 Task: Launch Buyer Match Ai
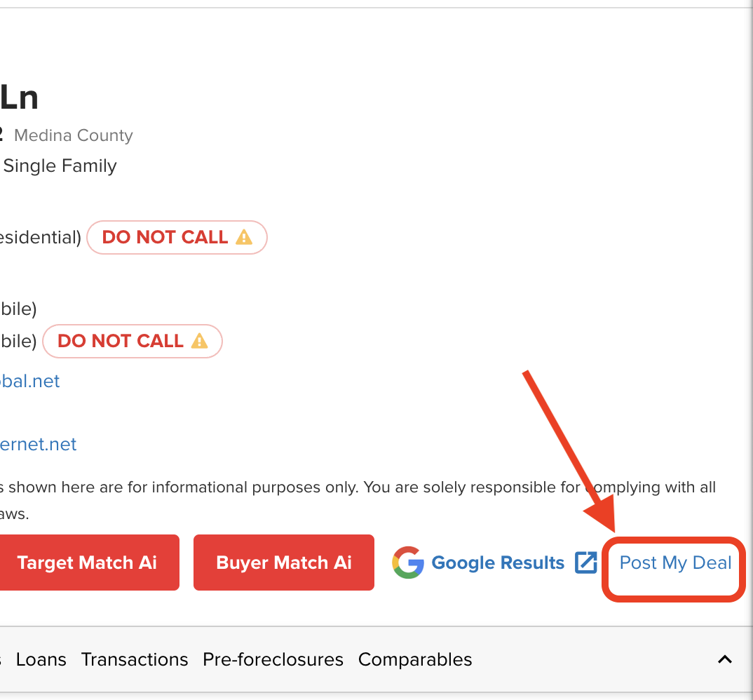click(284, 563)
